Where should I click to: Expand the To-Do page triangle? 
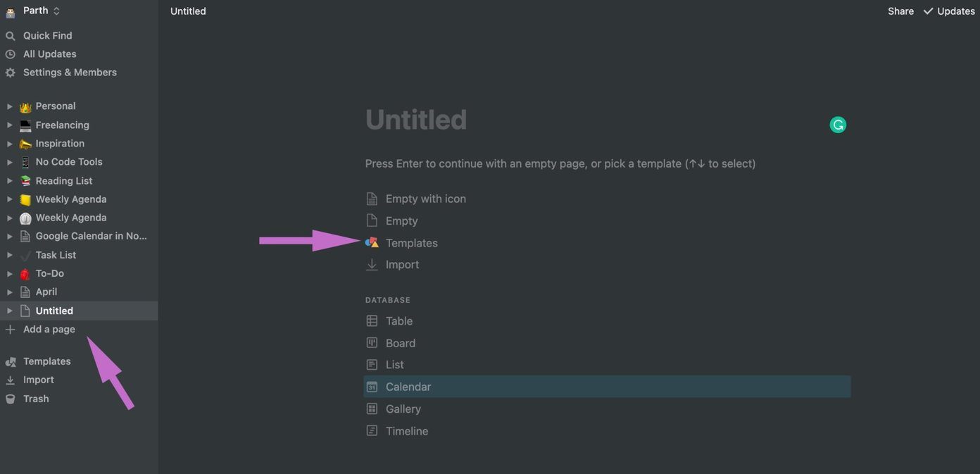[x=10, y=273]
